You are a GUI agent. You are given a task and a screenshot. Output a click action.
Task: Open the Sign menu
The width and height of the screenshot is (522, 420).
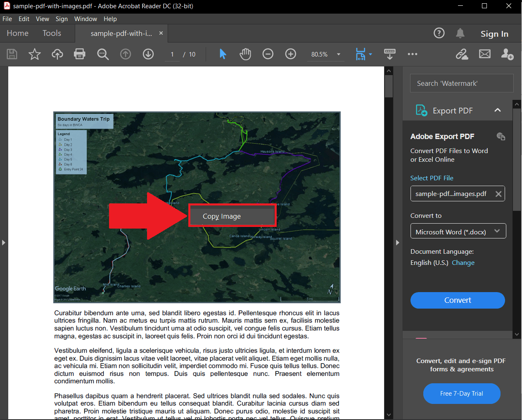coord(62,19)
